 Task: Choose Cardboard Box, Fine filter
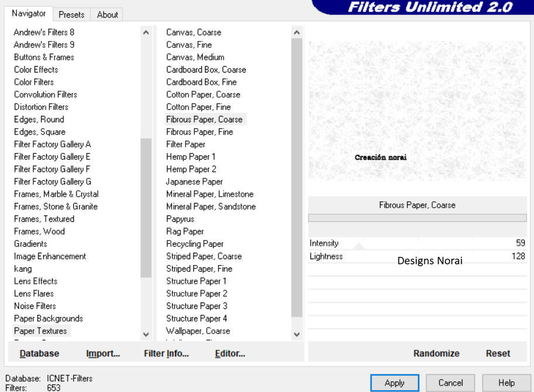pyautogui.click(x=201, y=82)
